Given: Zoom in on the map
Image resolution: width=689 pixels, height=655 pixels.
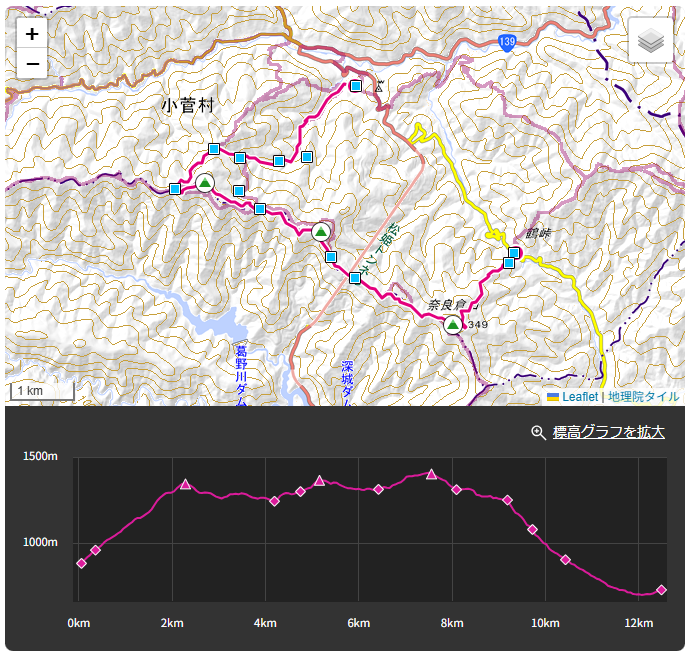Looking at the screenshot, I should 33,34.
